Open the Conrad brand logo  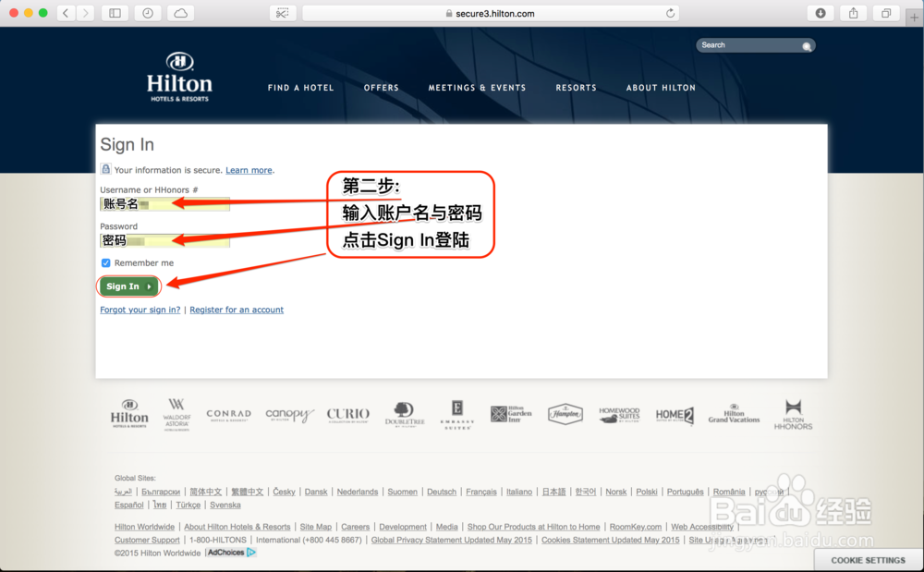[228, 415]
